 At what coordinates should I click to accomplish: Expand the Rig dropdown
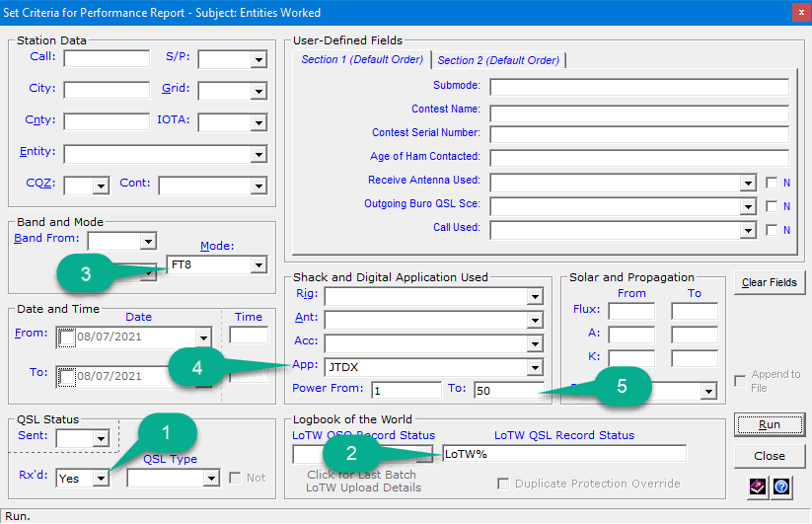(x=535, y=297)
